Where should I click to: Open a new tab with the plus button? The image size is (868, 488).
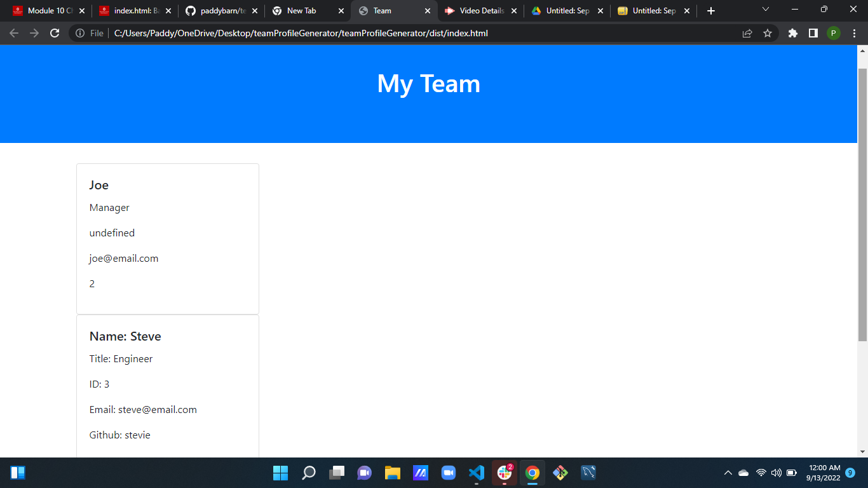(710, 10)
